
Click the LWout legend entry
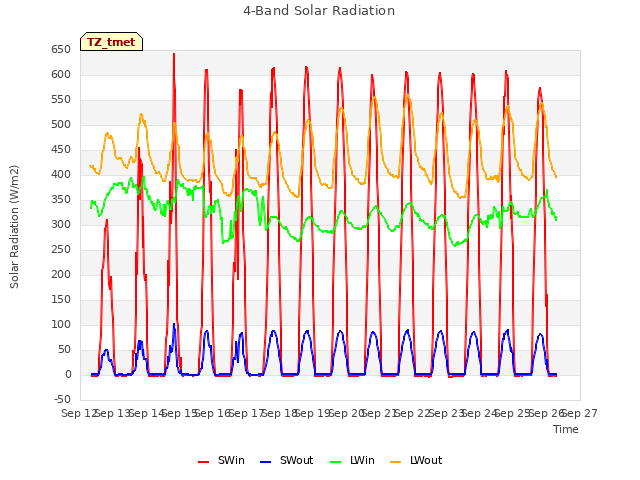pyautogui.click(x=416, y=460)
